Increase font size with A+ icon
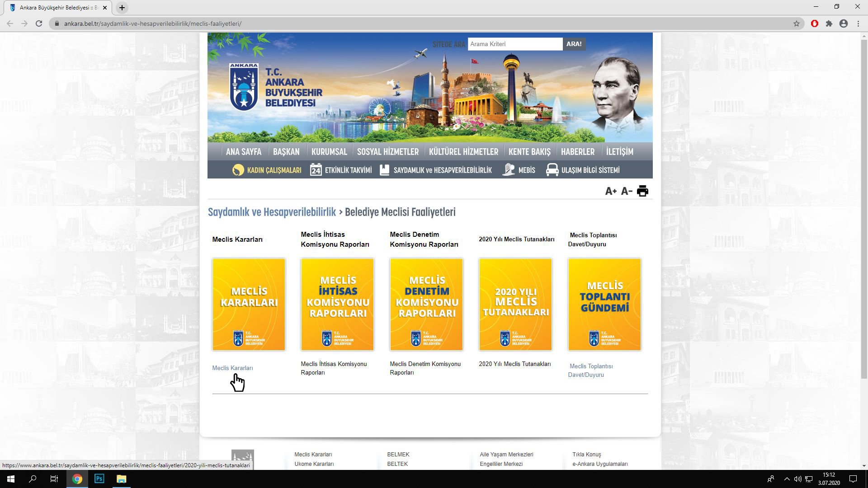The image size is (868, 488). (x=611, y=191)
